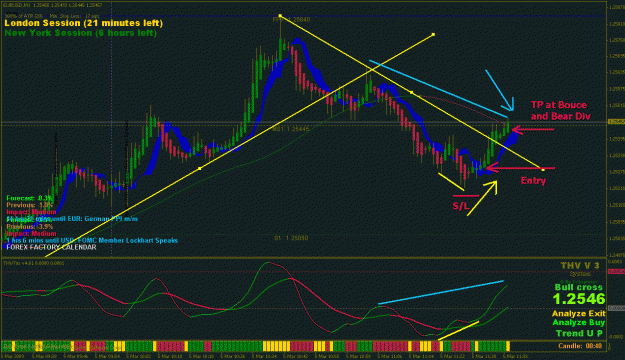Select the S1 1.25050 support label
The image size is (625, 360).
click(x=291, y=238)
